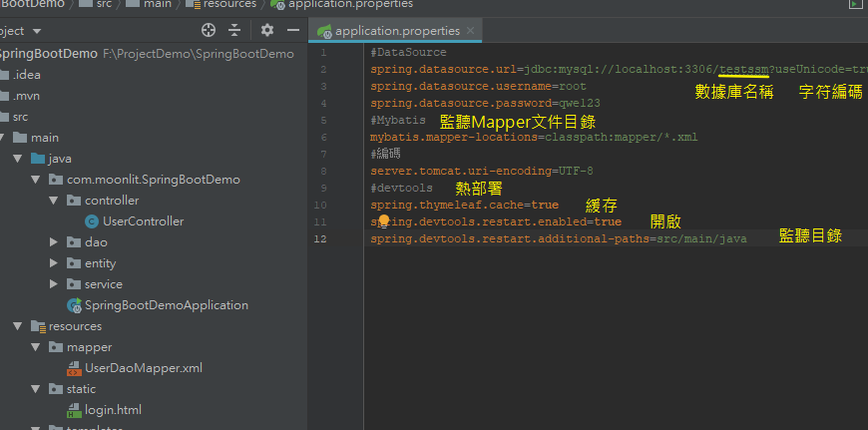Click resources in the breadcrumb bar
868x430 pixels.
pyautogui.click(x=229, y=4)
